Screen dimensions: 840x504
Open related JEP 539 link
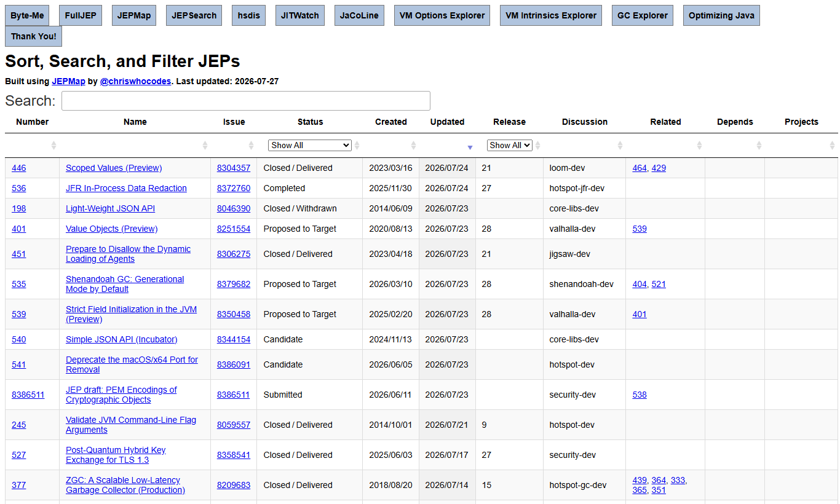tap(640, 229)
